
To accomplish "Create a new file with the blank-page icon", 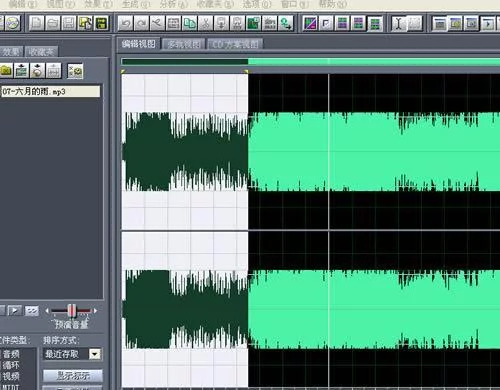I will coord(36,23).
